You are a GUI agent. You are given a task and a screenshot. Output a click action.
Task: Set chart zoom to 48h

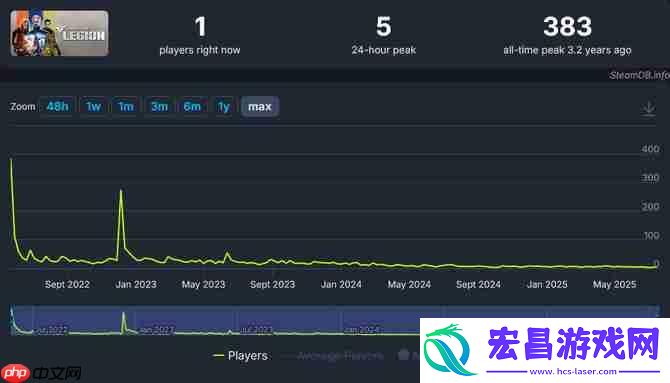click(57, 106)
